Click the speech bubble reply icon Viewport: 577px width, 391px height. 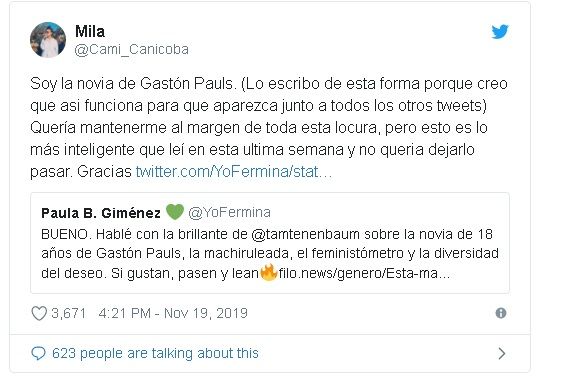point(38,353)
